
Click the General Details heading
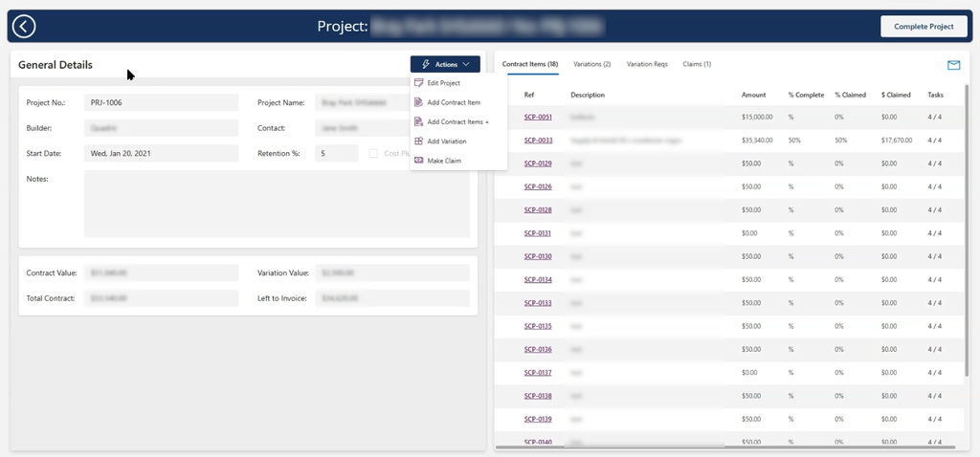pyautogui.click(x=55, y=65)
